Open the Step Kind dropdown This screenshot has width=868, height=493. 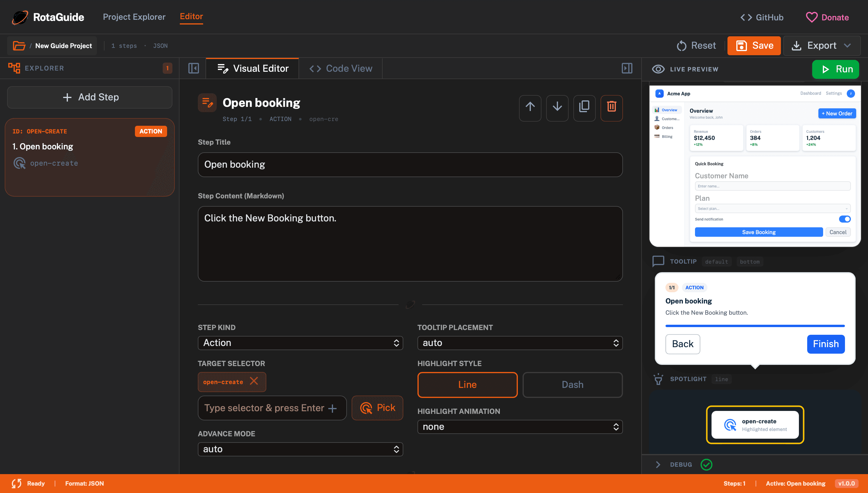300,343
